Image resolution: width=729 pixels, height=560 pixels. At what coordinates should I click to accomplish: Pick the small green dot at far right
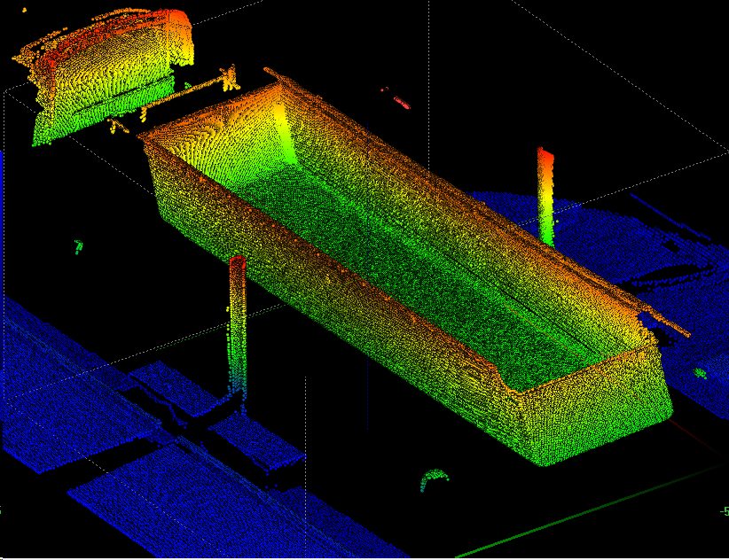[700, 373]
